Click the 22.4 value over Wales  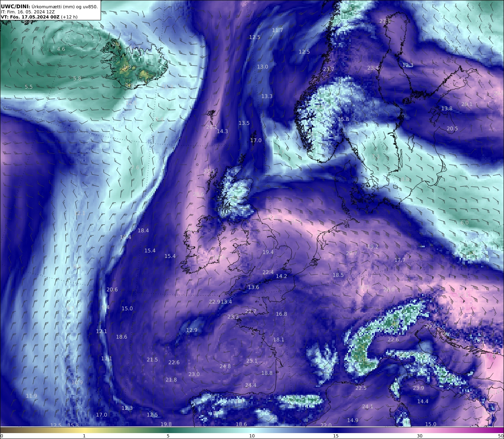point(268,272)
